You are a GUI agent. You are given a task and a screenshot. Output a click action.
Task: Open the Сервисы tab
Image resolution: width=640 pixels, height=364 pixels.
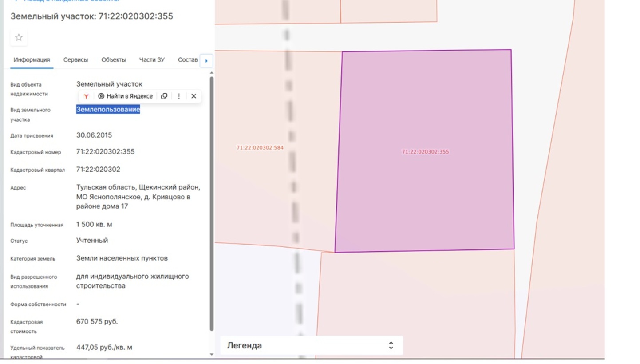[x=75, y=60]
